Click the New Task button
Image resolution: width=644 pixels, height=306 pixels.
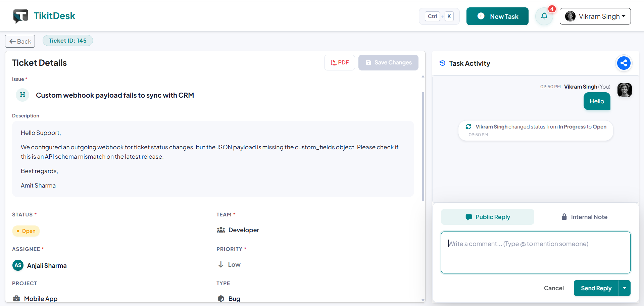tap(497, 16)
